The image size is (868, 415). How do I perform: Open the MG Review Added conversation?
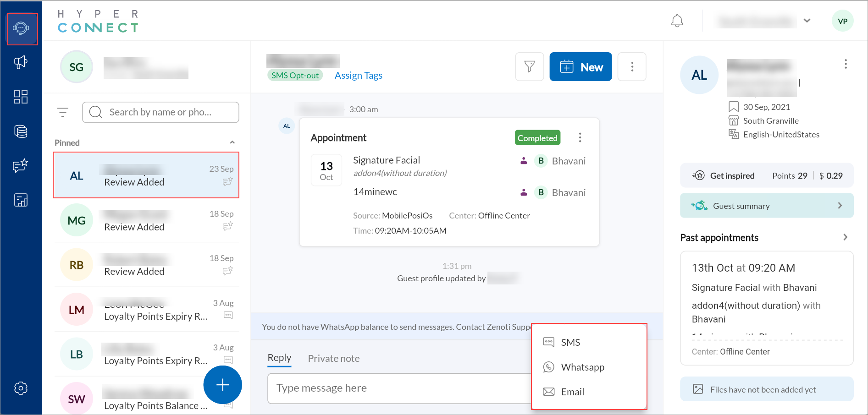146,220
